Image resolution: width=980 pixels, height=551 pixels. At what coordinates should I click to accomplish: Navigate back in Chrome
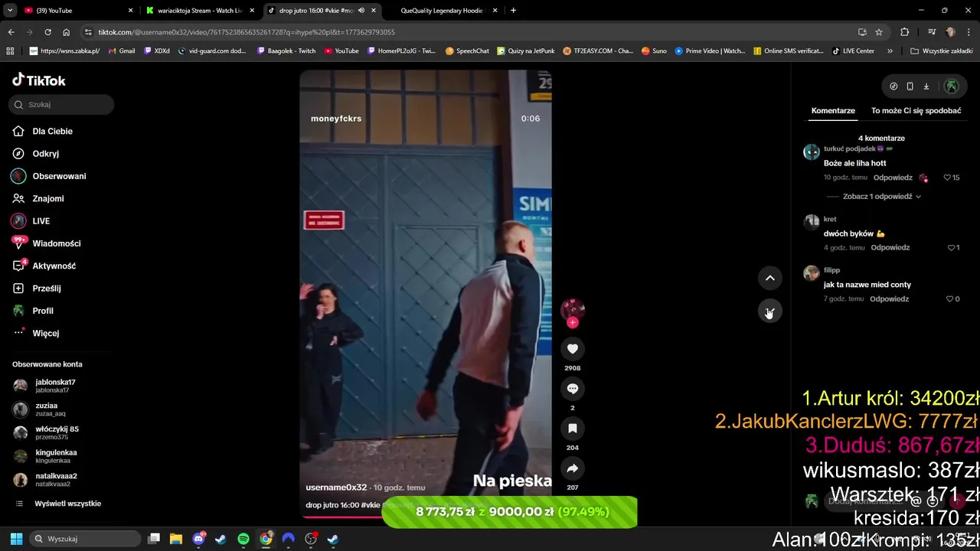click(x=11, y=32)
